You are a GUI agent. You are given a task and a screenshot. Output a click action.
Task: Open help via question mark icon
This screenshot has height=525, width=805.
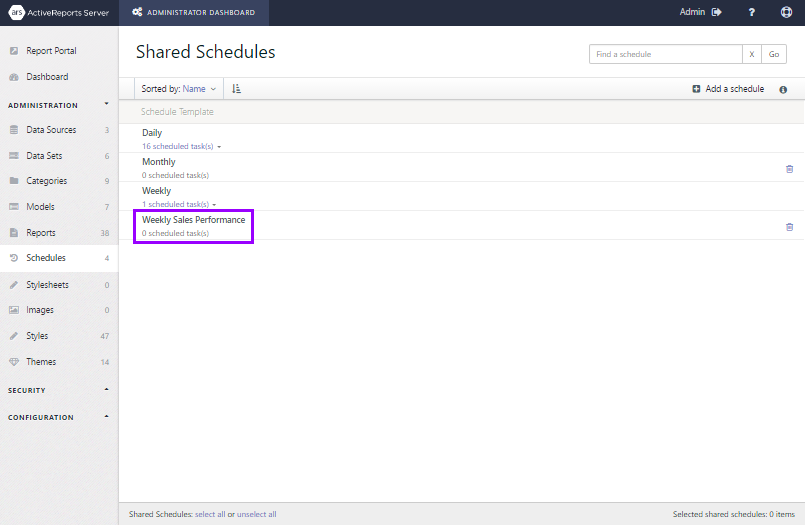(752, 12)
